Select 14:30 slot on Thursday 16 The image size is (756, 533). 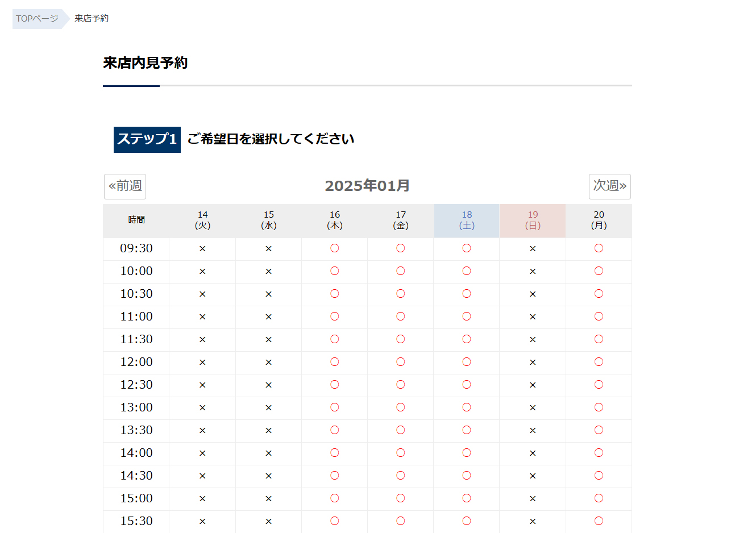pyautogui.click(x=335, y=476)
